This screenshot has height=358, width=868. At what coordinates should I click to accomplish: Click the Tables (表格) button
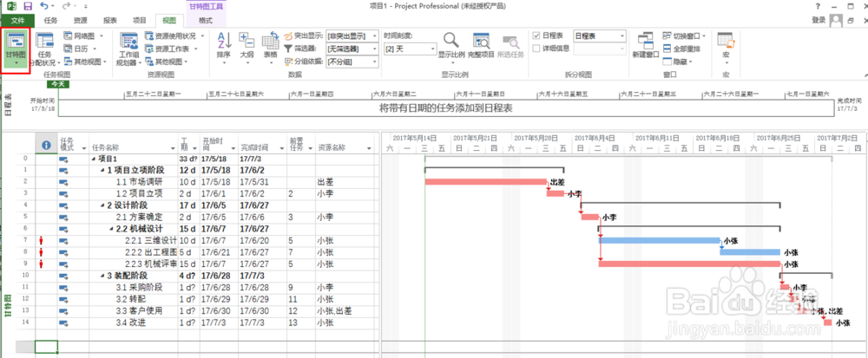pos(270,49)
